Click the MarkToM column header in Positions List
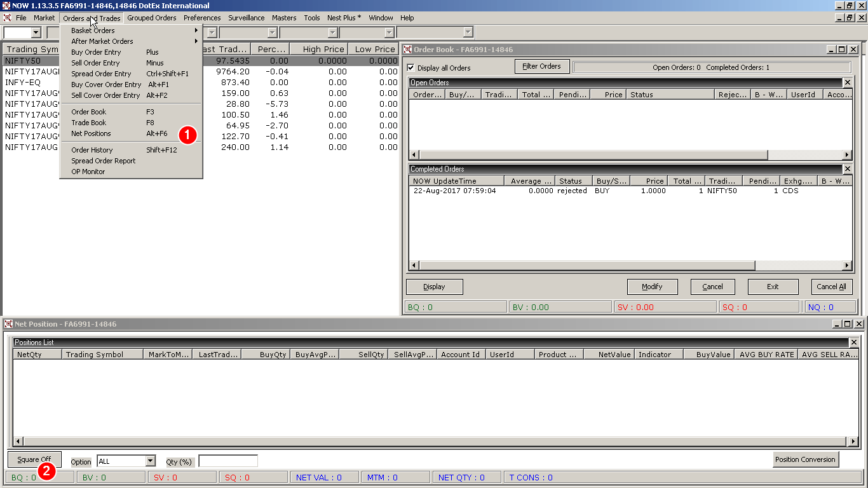The image size is (868, 488). pyautogui.click(x=169, y=355)
